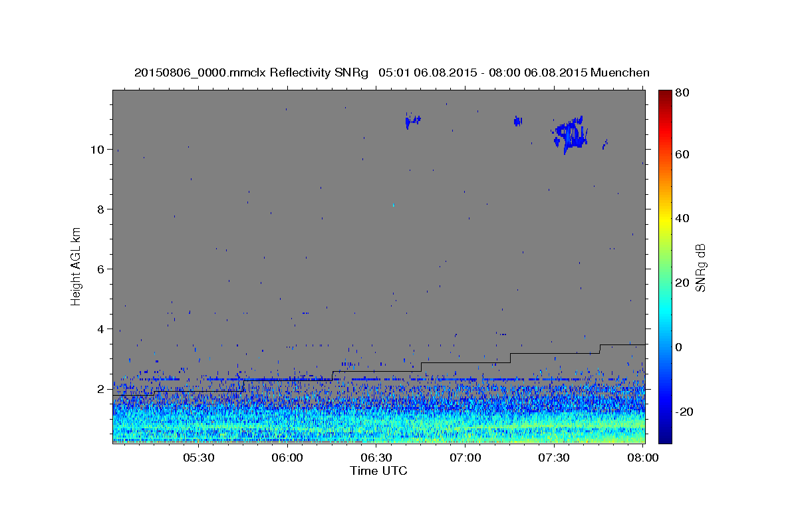Click the 'SNRg dB' colorbar label
The image size is (798, 532).
coord(700,268)
